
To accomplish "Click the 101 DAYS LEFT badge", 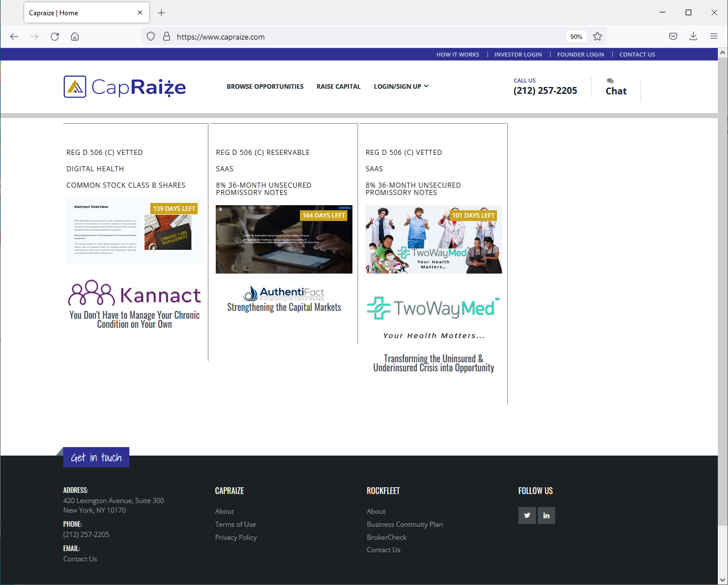I will coord(473,215).
